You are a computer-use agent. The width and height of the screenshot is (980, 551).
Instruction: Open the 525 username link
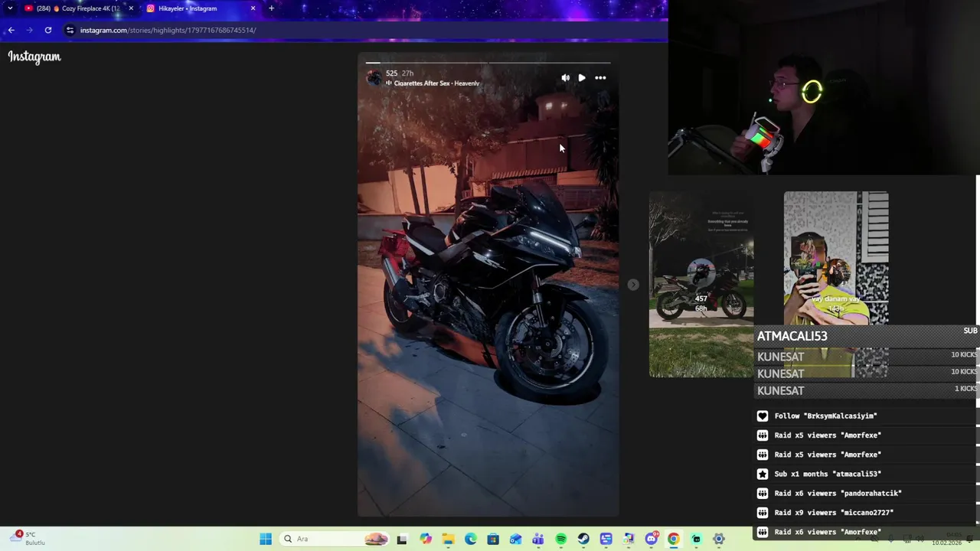tap(391, 73)
